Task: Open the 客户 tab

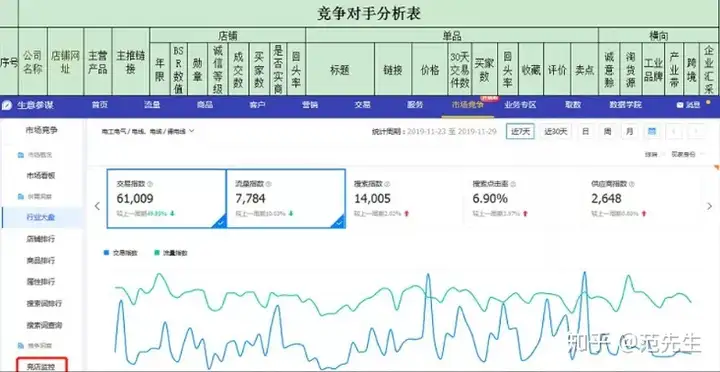Action: [x=257, y=105]
